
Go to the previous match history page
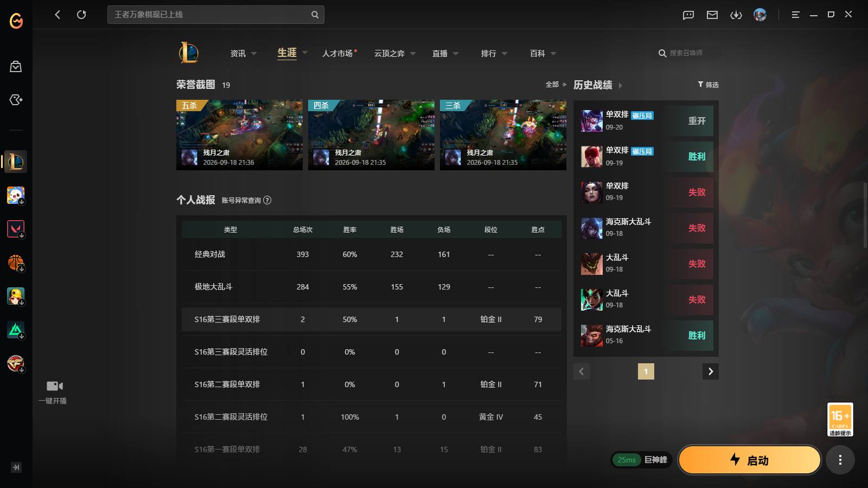coord(582,371)
